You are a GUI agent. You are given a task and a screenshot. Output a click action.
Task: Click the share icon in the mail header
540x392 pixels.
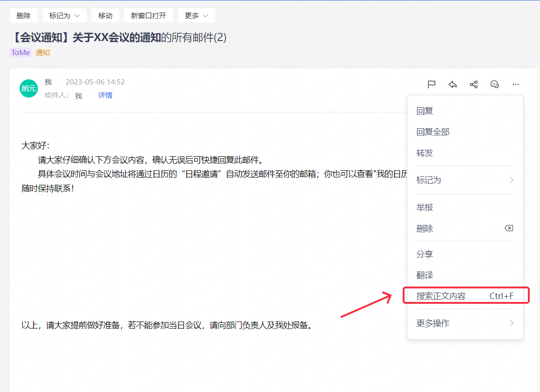[x=474, y=84]
